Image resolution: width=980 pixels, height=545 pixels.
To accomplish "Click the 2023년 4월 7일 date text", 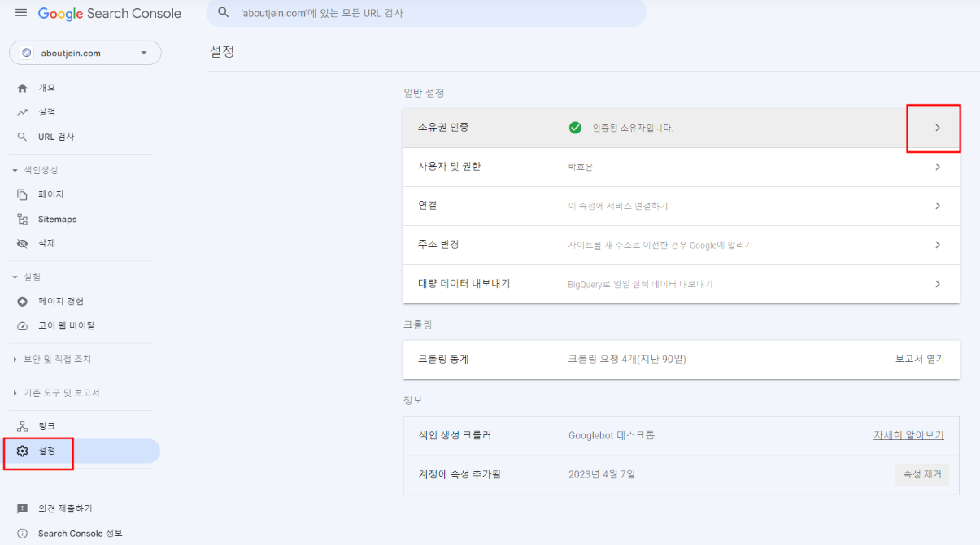I will tap(602, 474).
